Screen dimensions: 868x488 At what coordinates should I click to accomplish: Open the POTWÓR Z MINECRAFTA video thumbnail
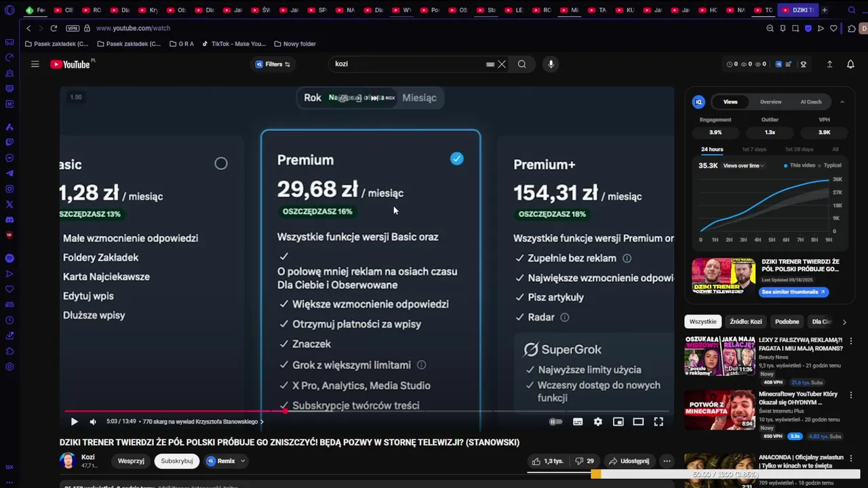[719, 410]
